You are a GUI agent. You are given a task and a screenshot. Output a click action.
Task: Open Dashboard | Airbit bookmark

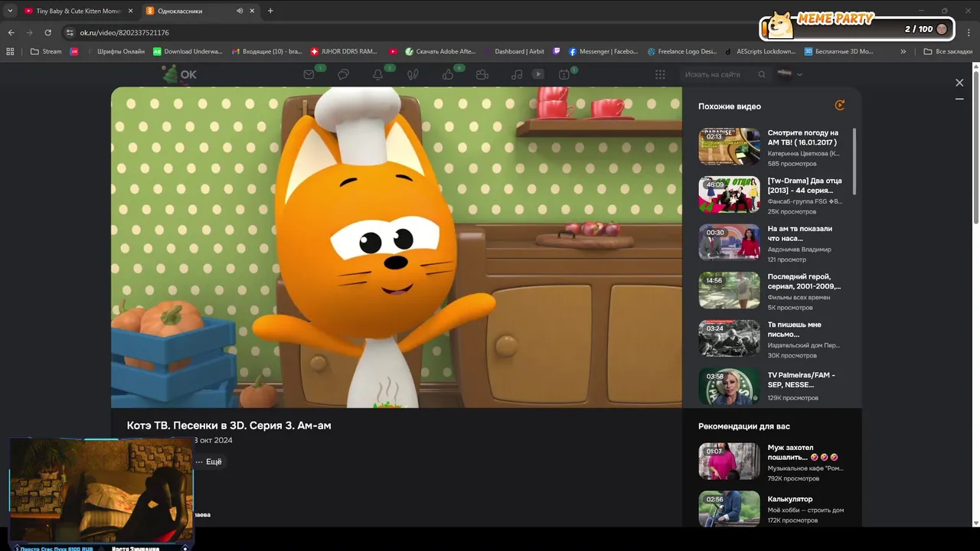click(514, 51)
